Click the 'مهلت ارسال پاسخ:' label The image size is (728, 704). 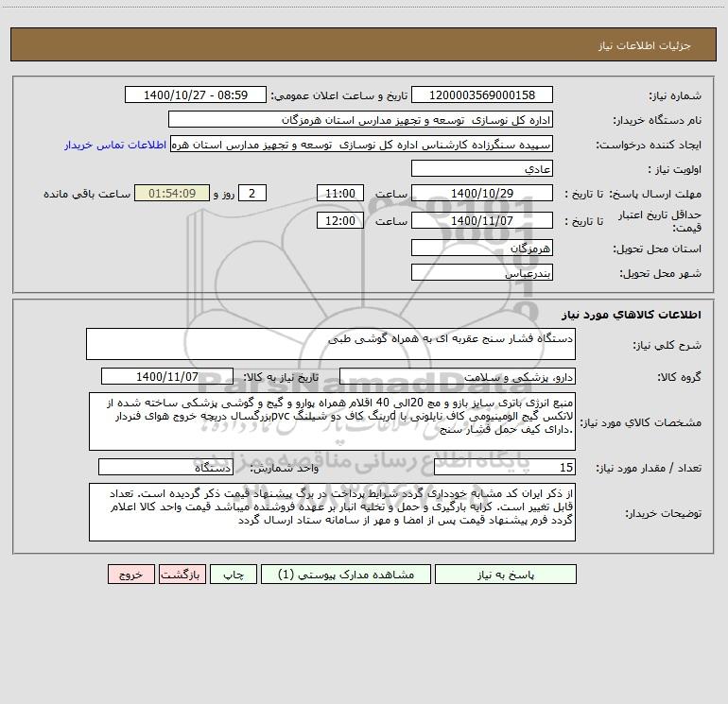(x=655, y=194)
